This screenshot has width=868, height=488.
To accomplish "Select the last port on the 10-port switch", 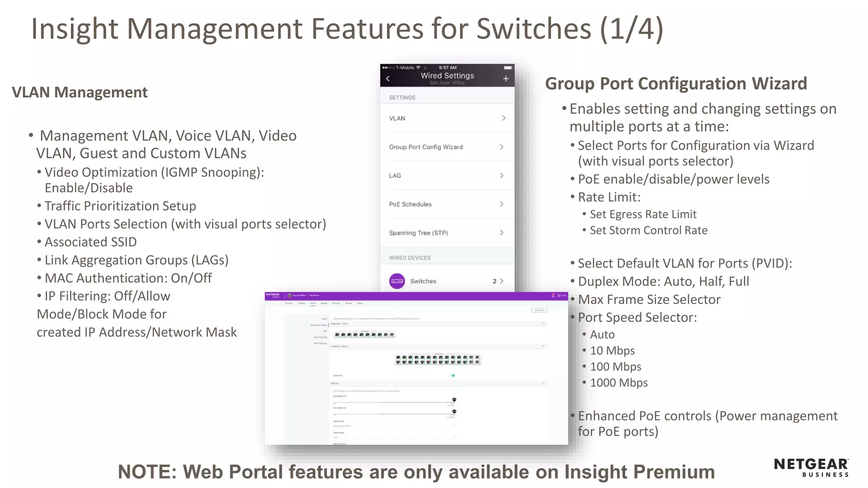I will 392,335.
